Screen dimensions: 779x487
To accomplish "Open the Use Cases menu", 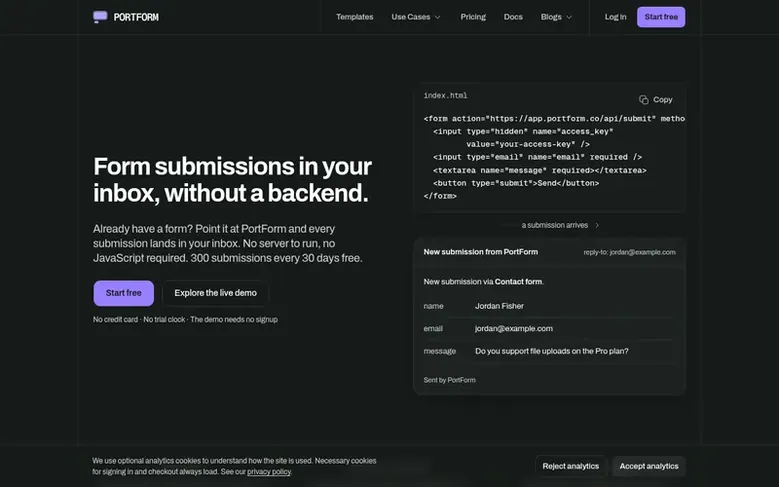I will click(416, 17).
